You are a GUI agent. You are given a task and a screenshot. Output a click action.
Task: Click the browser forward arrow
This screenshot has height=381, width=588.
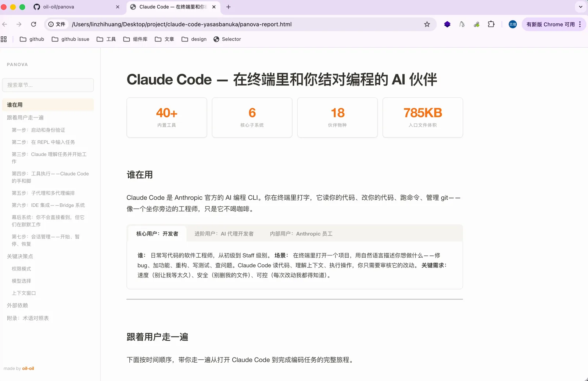point(19,24)
